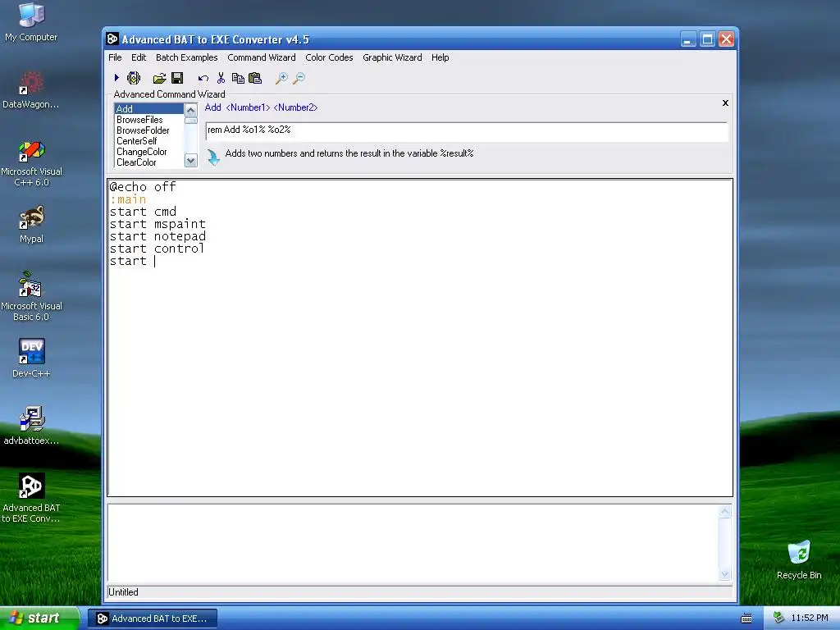Select Add in the command list
This screenshot has height=630, width=840.
pyautogui.click(x=149, y=109)
